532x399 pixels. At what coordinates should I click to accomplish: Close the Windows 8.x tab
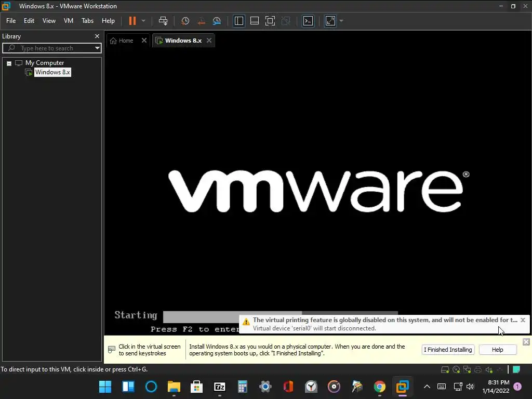point(209,41)
